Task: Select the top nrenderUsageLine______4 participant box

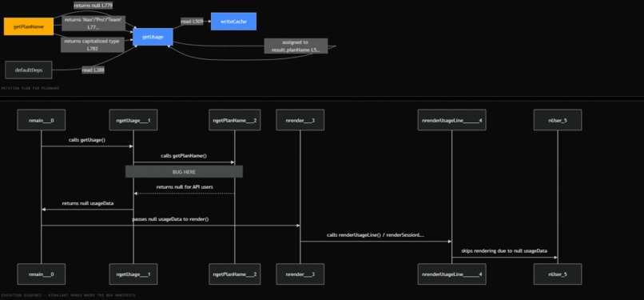Action: pos(451,120)
